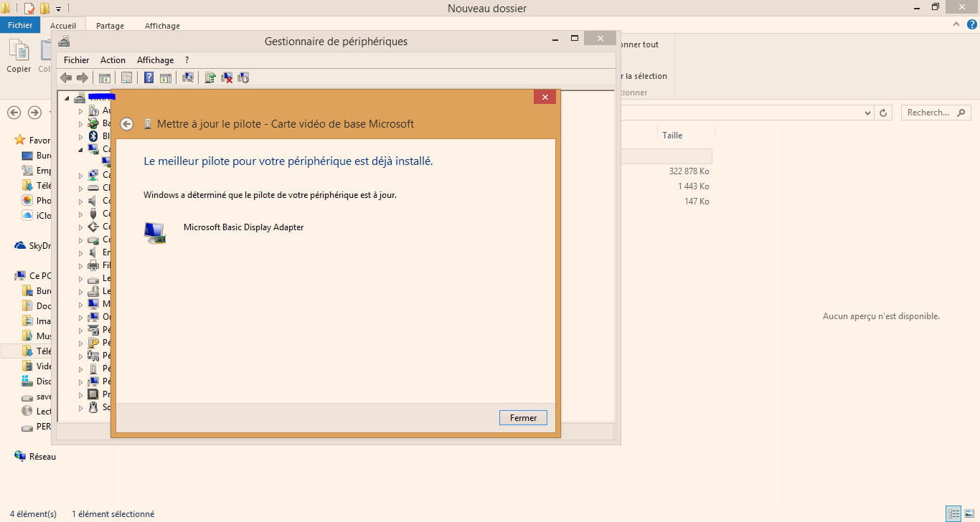Screen dimensions: 980x522
Task: Open the Fichier menu in Device Manager
Action: [77, 60]
